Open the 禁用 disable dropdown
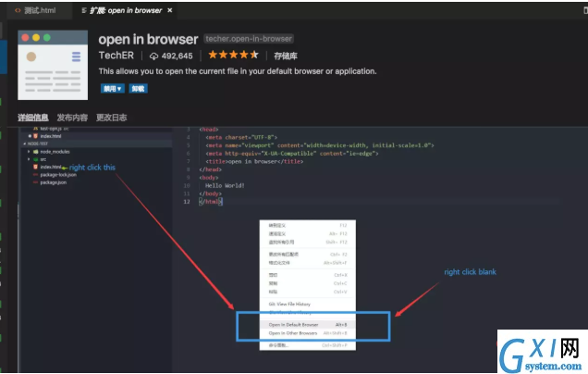 click(x=113, y=89)
